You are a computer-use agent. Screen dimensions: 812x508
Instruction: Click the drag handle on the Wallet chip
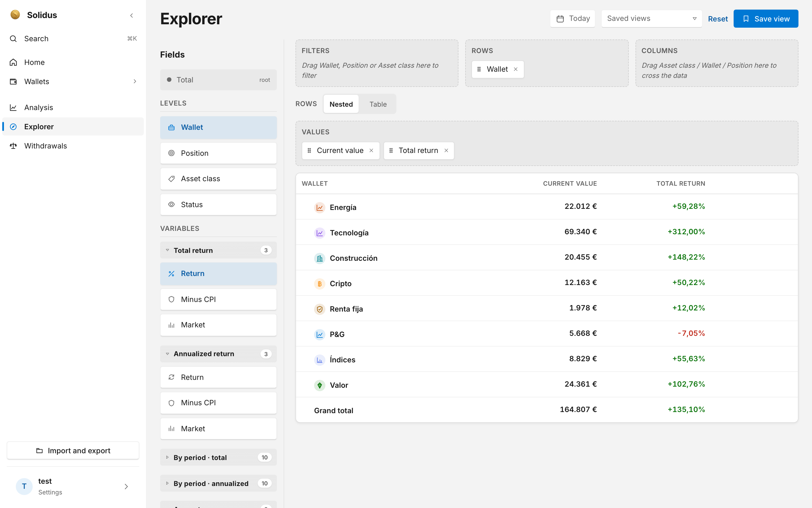point(479,69)
